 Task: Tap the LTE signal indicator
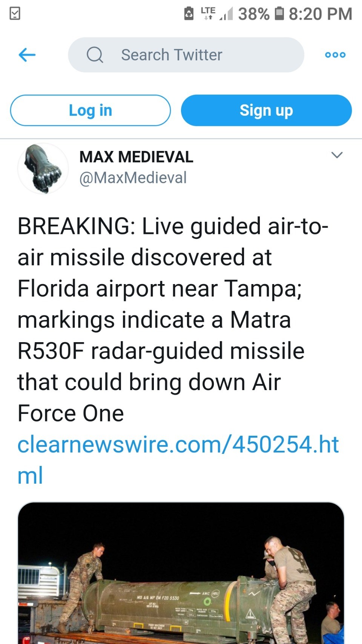pos(208,13)
